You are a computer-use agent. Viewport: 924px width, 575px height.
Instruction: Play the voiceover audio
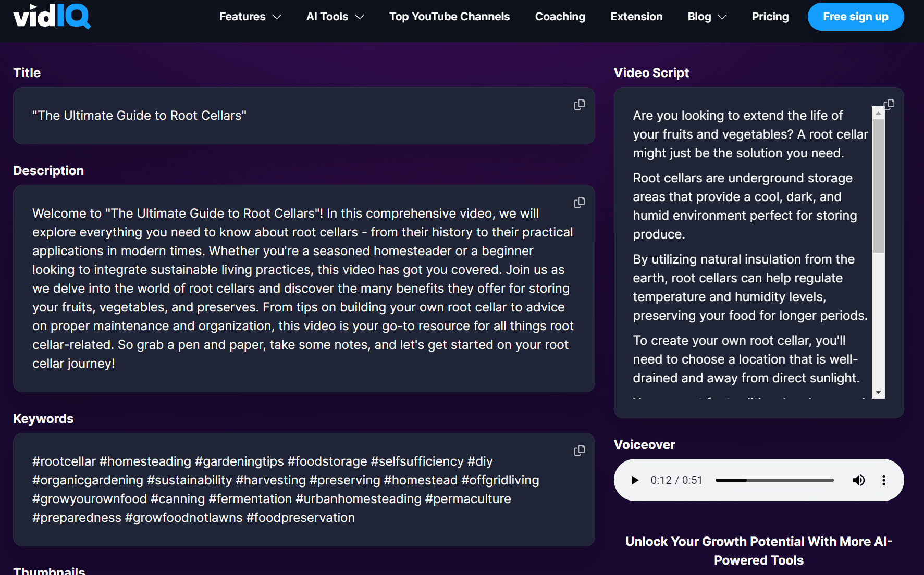point(635,480)
